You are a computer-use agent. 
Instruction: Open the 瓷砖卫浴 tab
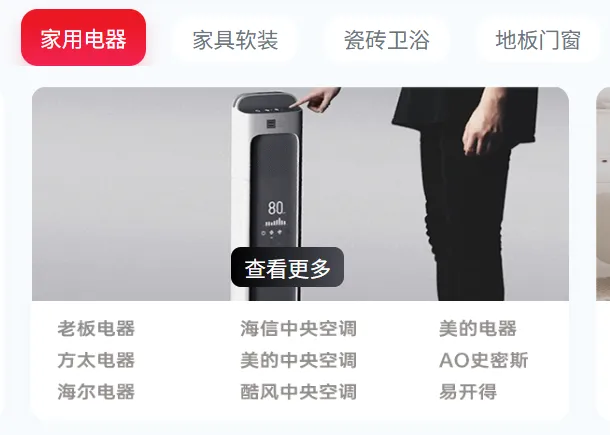(387, 40)
